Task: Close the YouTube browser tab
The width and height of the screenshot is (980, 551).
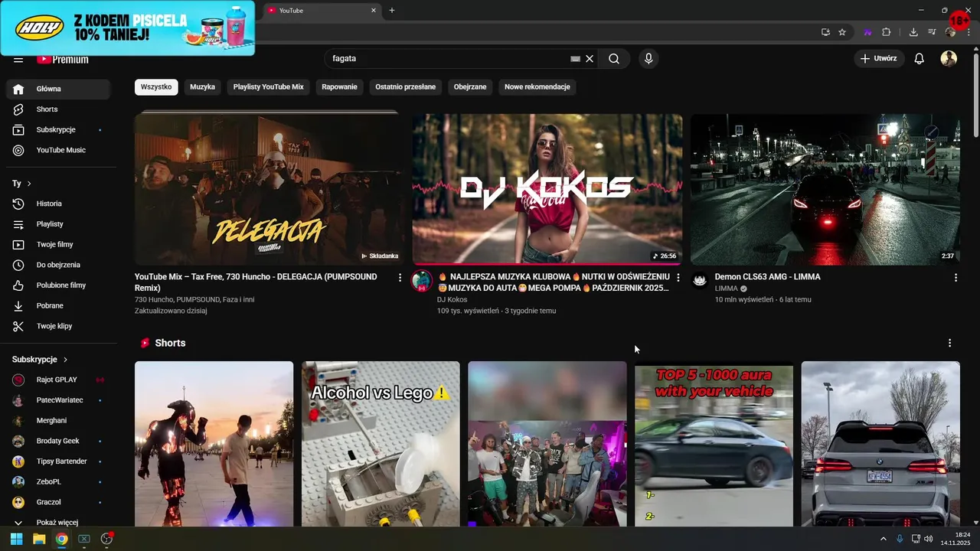Action: pyautogui.click(x=374, y=10)
